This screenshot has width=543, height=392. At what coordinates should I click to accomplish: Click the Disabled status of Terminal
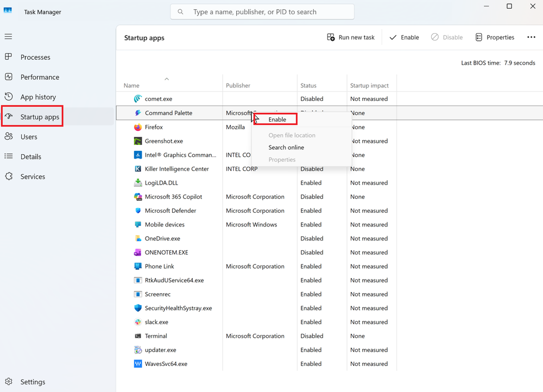[312, 336]
